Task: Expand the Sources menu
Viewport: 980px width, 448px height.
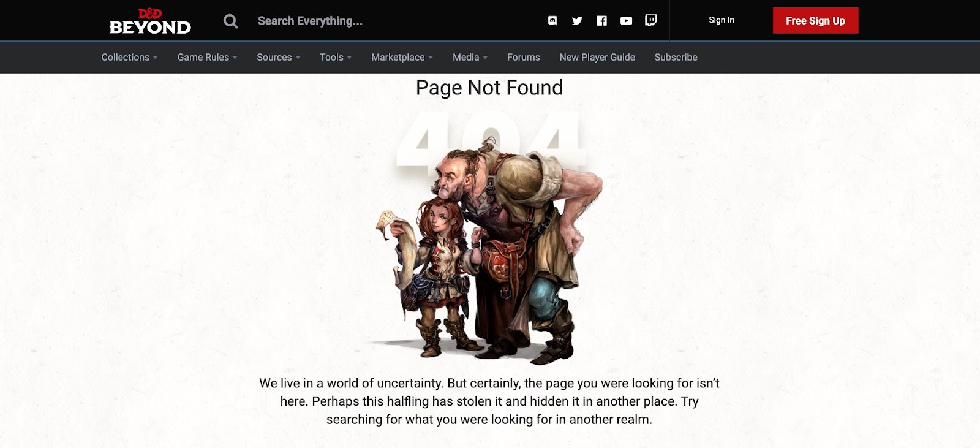Action: click(279, 57)
